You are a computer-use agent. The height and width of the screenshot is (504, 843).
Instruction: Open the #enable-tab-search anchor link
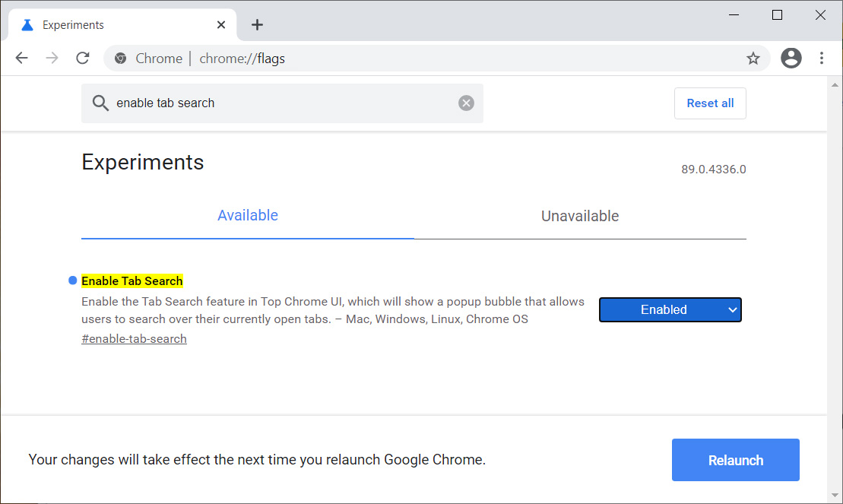[x=135, y=339]
